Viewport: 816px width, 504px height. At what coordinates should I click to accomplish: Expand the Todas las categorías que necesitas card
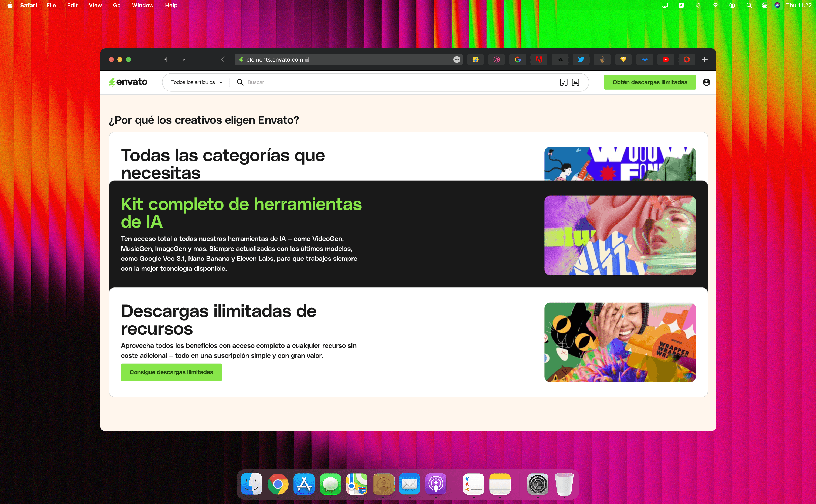tap(223, 163)
